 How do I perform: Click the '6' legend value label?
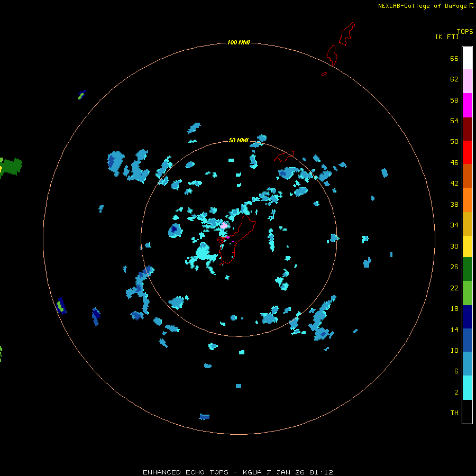[456, 371]
